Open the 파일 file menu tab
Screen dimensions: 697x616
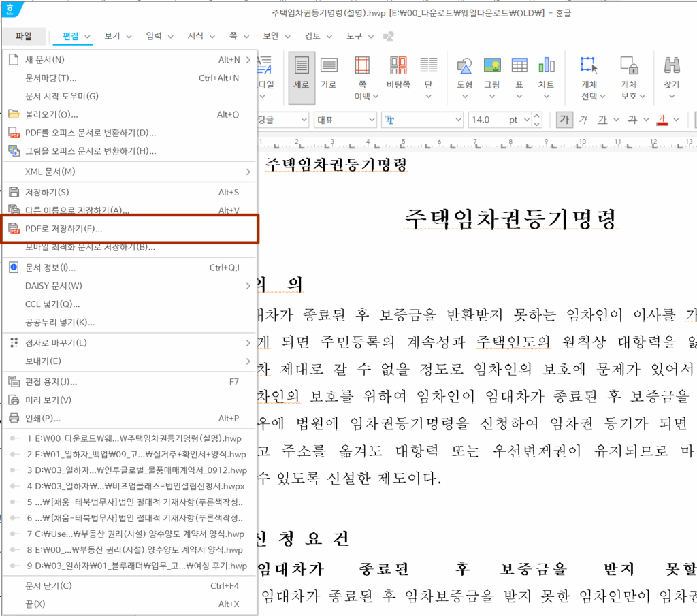pyautogui.click(x=24, y=36)
